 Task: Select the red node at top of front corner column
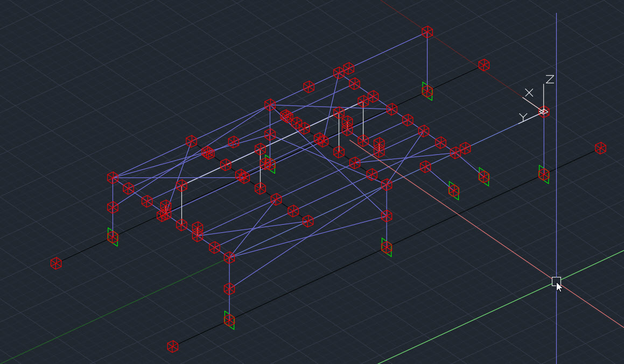229,258
